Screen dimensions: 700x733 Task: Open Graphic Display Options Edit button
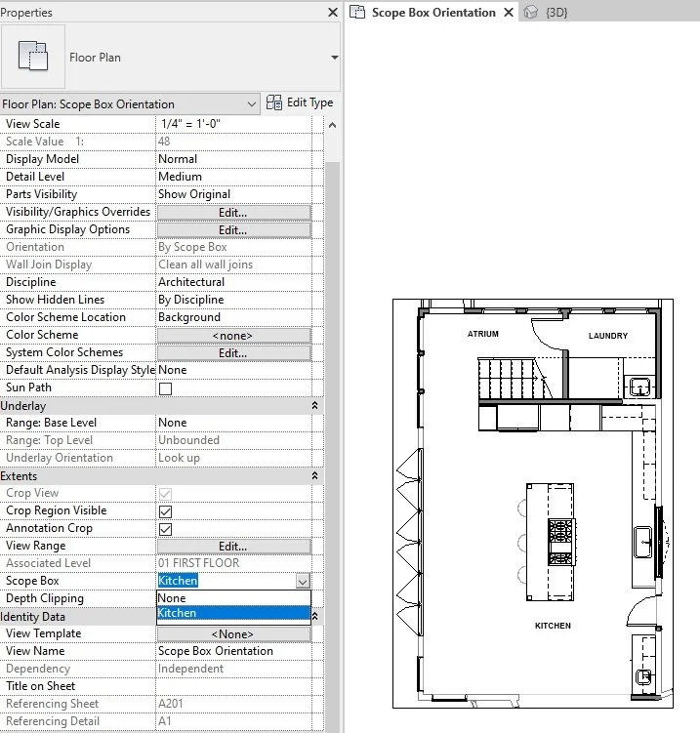tap(233, 230)
